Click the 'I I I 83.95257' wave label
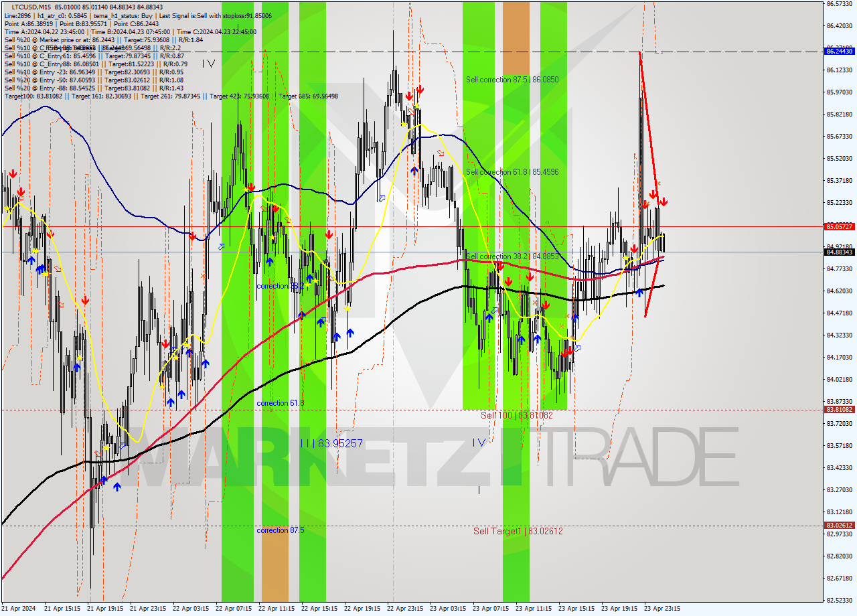This screenshot has height=616, width=857. [x=331, y=443]
